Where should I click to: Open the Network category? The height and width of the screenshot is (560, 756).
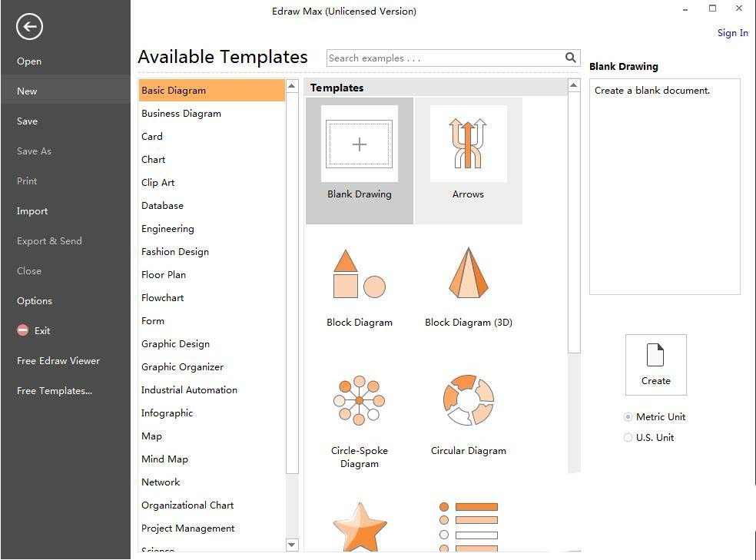160,482
